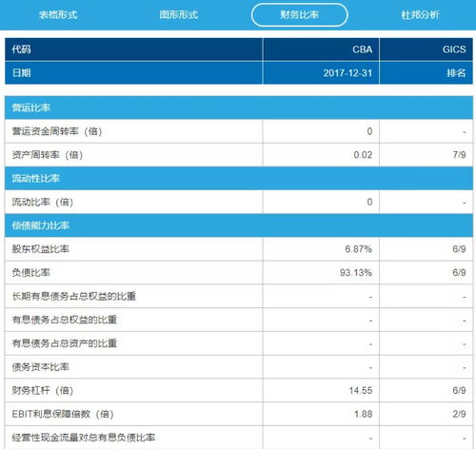The width and height of the screenshot is (476, 449).
Task: Go to the 杜邦分析 tab
Action: pyautogui.click(x=420, y=14)
